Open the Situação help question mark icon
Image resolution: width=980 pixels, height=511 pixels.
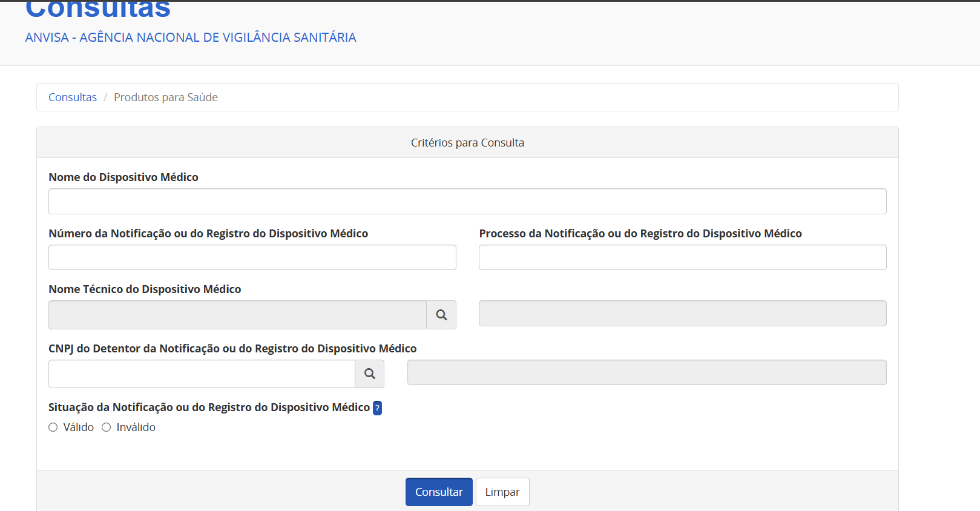coord(377,408)
